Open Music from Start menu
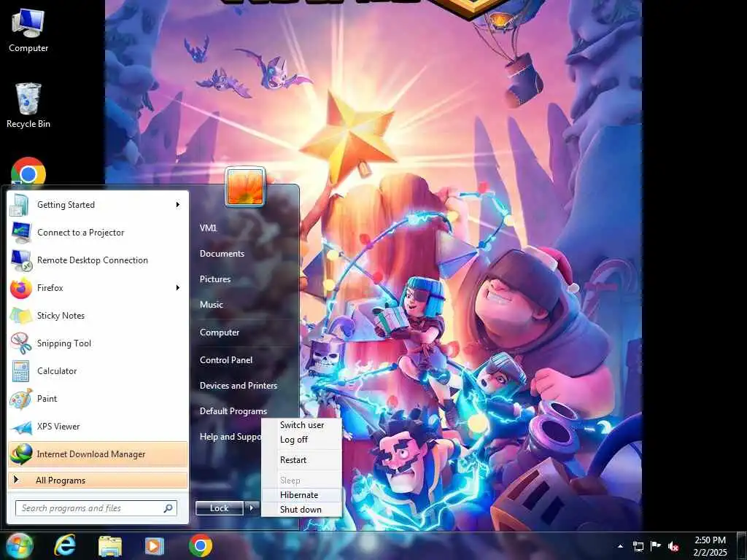The image size is (747, 560). coord(211,305)
